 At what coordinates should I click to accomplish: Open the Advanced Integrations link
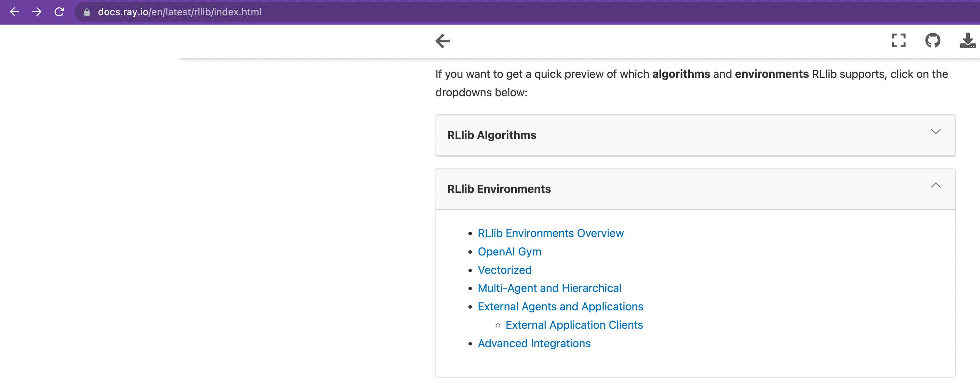tap(534, 343)
